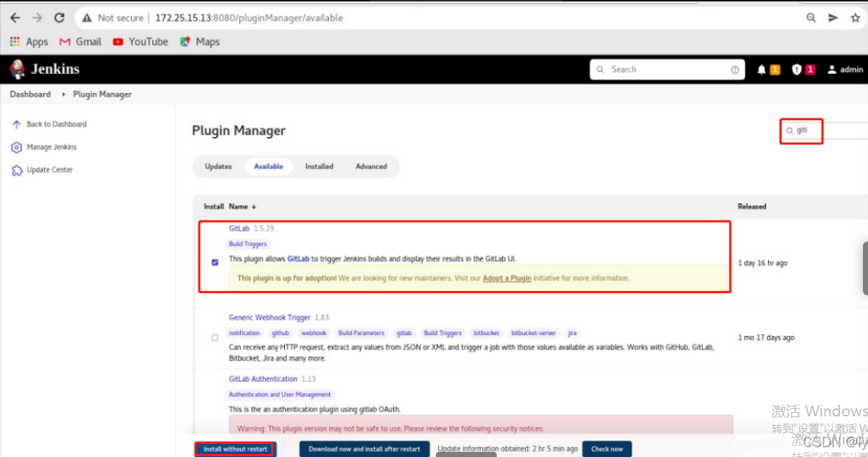Reload the page with the refresh icon
868x457 pixels.
[x=59, y=17]
